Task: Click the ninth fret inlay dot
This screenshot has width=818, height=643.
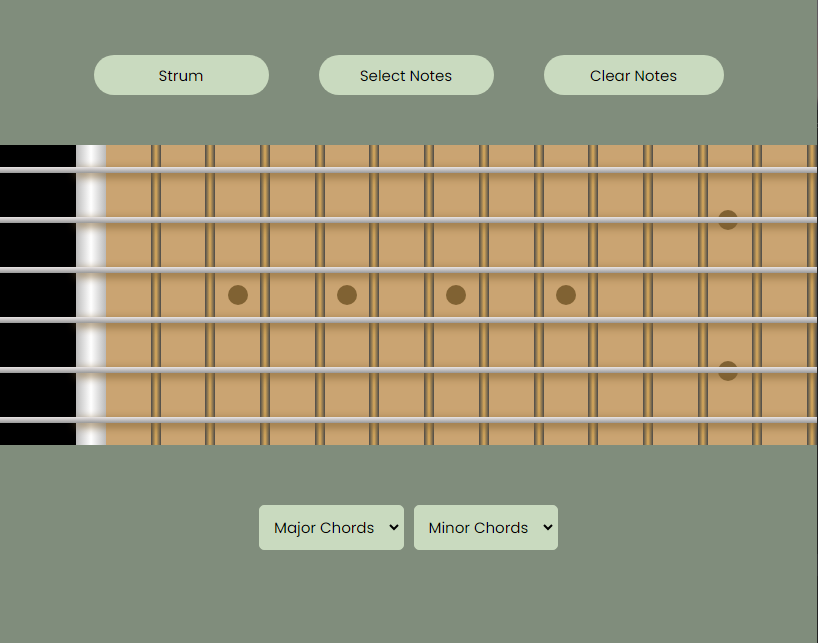Action: coord(566,295)
